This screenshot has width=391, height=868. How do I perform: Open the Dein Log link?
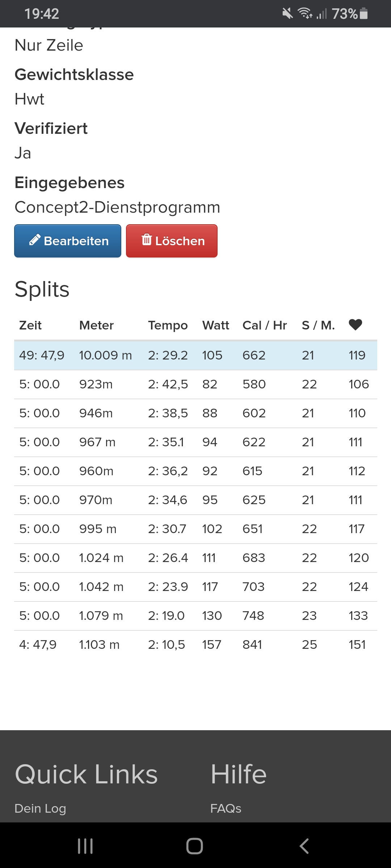(x=40, y=808)
